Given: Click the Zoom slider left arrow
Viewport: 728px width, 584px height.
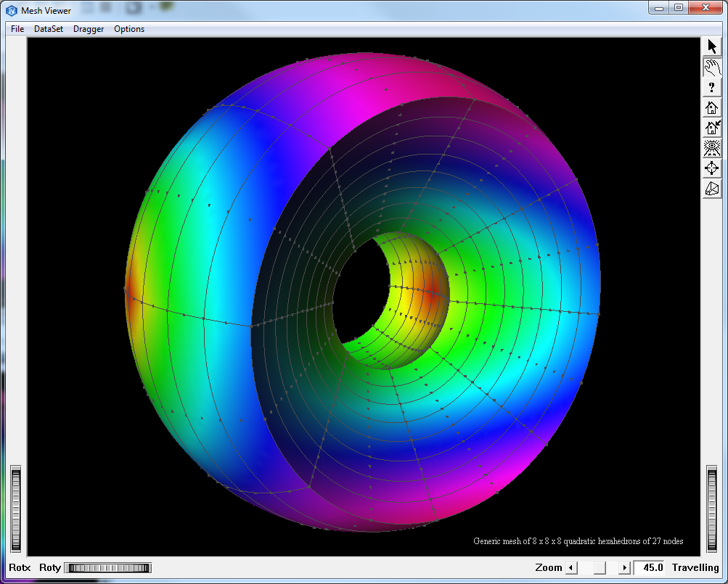Looking at the screenshot, I should point(571,568).
